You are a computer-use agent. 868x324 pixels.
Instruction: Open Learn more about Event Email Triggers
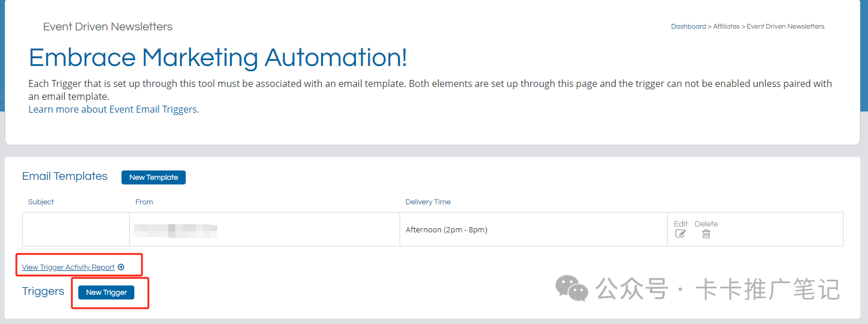click(x=113, y=109)
